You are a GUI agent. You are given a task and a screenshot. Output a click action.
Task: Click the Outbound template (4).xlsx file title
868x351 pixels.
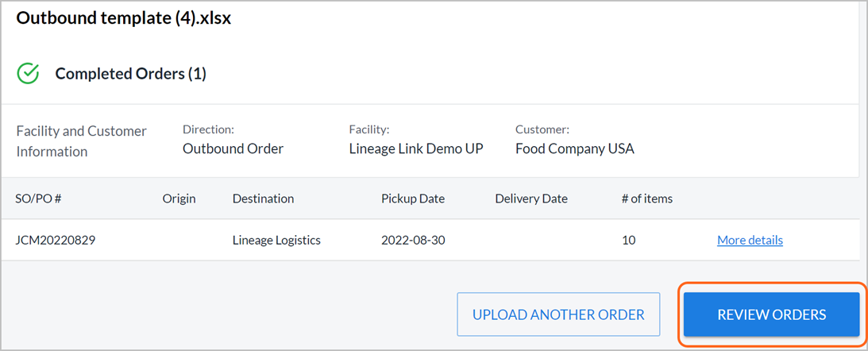tap(123, 18)
